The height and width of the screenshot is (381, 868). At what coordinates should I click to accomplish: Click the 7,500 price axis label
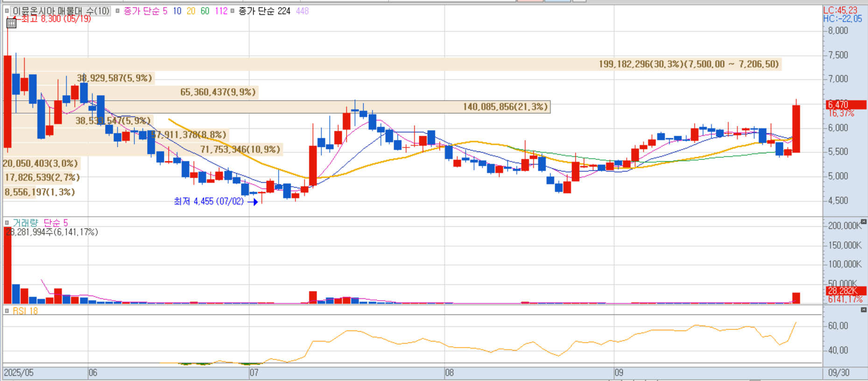[838, 55]
